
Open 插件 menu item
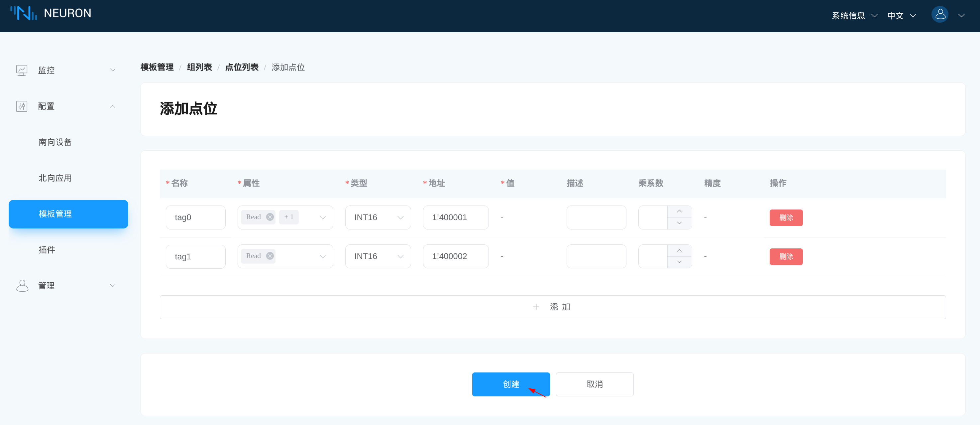coord(47,250)
